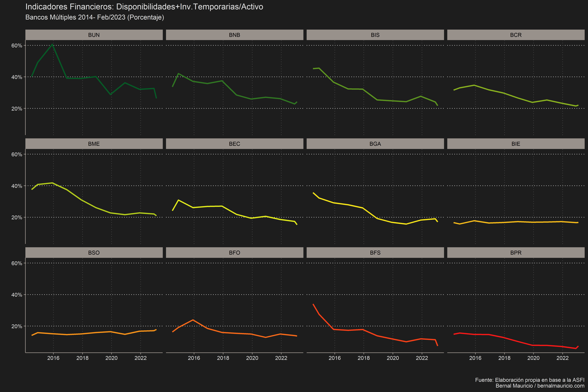Click the 20% axis label beside BSO

(17, 326)
